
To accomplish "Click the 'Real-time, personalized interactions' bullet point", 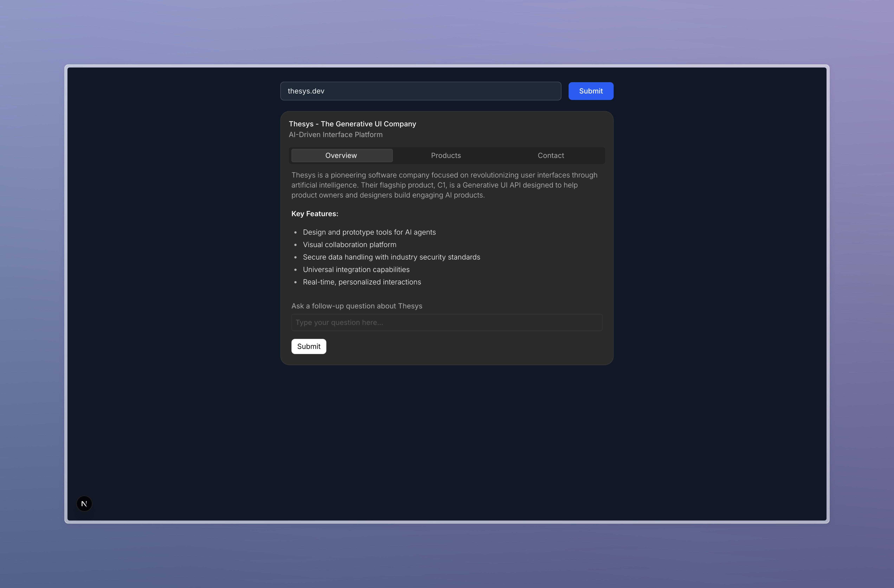I will [x=362, y=282].
